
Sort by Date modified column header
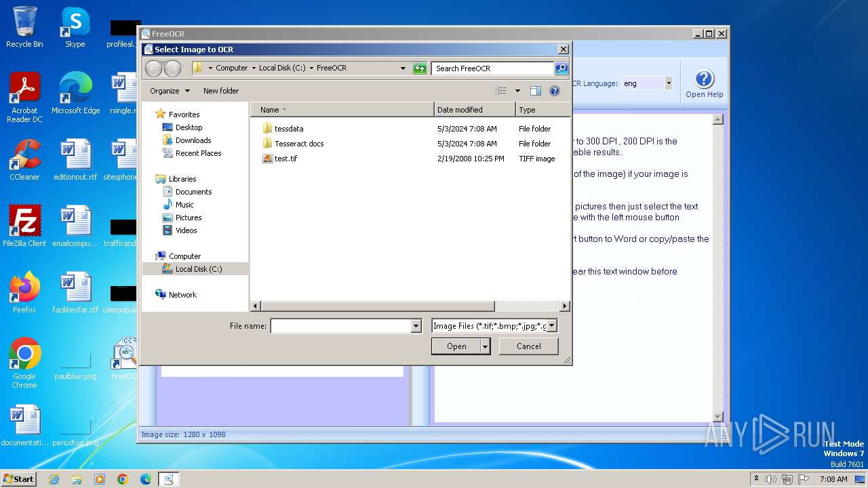pyautogui.click(x=475, y=110)
